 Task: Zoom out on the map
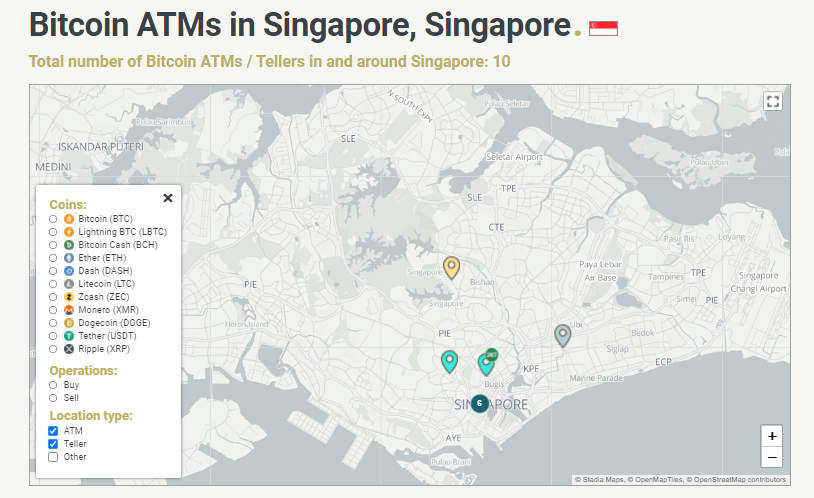(x=772, y=457)
